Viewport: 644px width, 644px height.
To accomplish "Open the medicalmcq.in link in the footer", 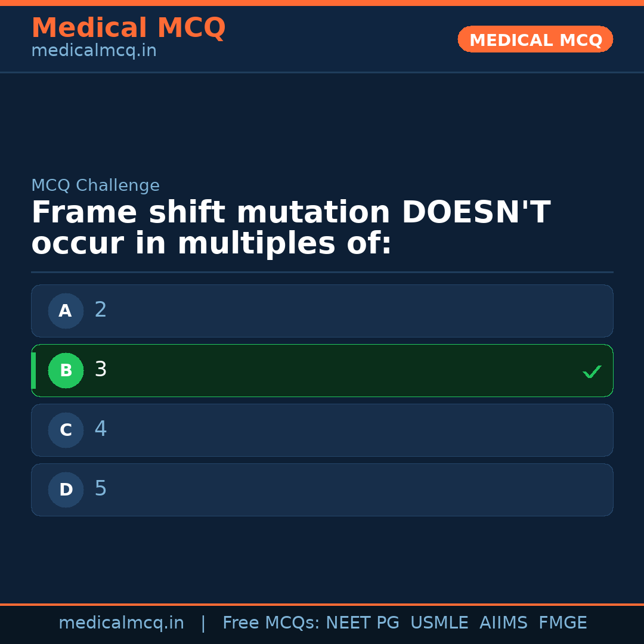I will click(x=121, y=623).
